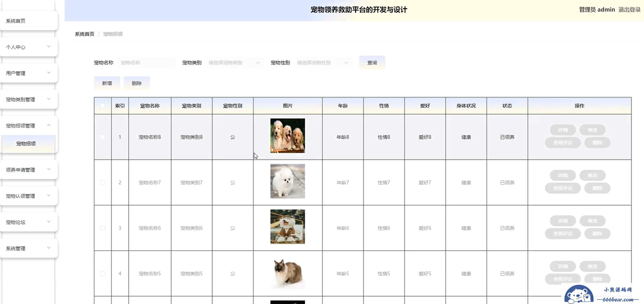Viewport: 644px width, 304px height.
Task: Click the cell 性情7
Action: 384,182
